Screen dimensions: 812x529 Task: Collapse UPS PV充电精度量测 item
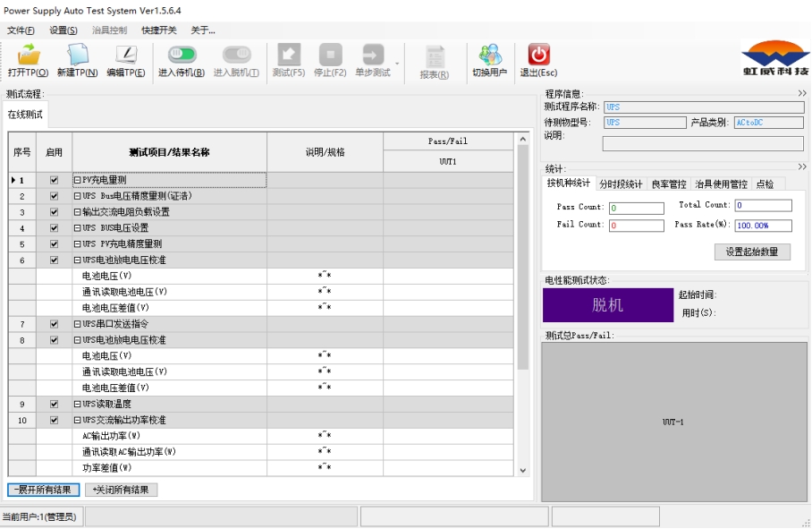[77, 244]
